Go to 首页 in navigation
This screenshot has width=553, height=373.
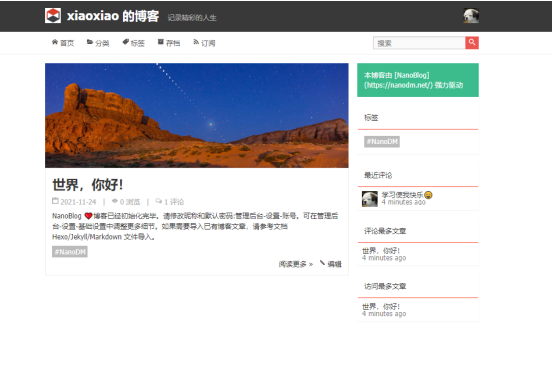pos(67,43)
